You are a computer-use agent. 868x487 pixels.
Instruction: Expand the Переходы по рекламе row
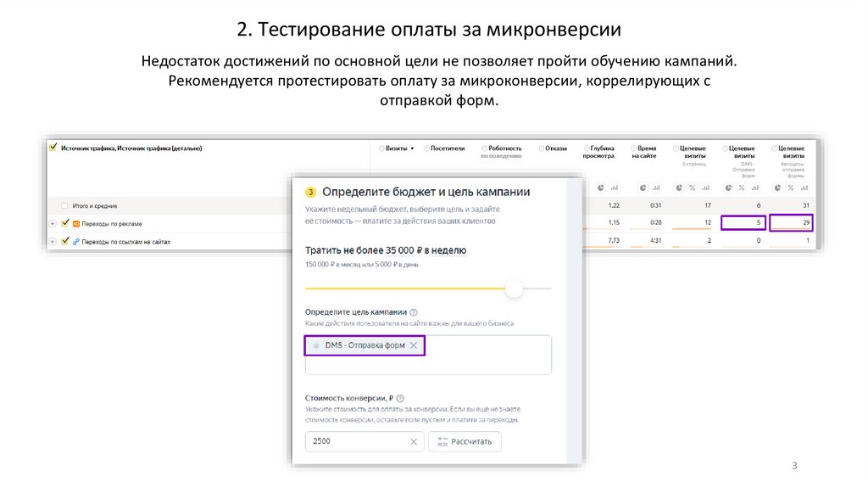53,224
